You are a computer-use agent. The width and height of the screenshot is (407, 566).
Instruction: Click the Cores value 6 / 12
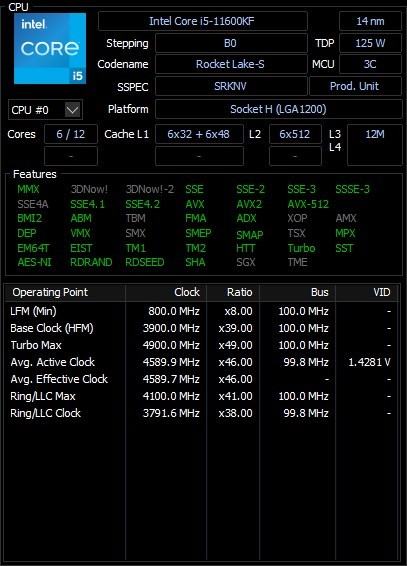click(x=71, y=134)
